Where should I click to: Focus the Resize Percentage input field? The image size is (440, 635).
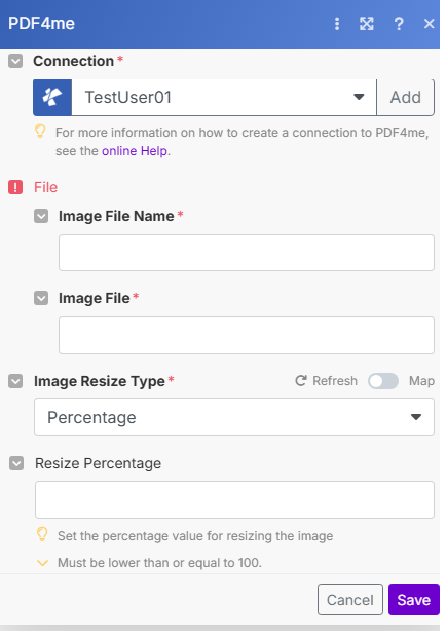[x=235, y=500]
